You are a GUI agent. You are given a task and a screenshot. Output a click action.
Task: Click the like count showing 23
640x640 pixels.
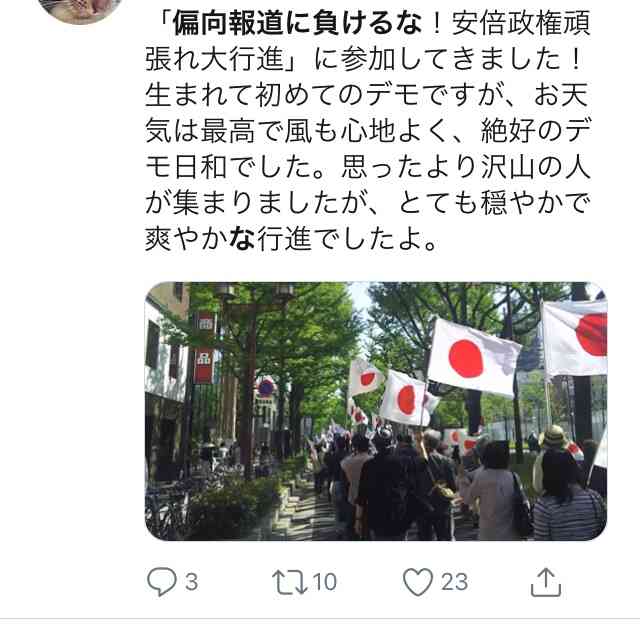[x=454, y=582]
